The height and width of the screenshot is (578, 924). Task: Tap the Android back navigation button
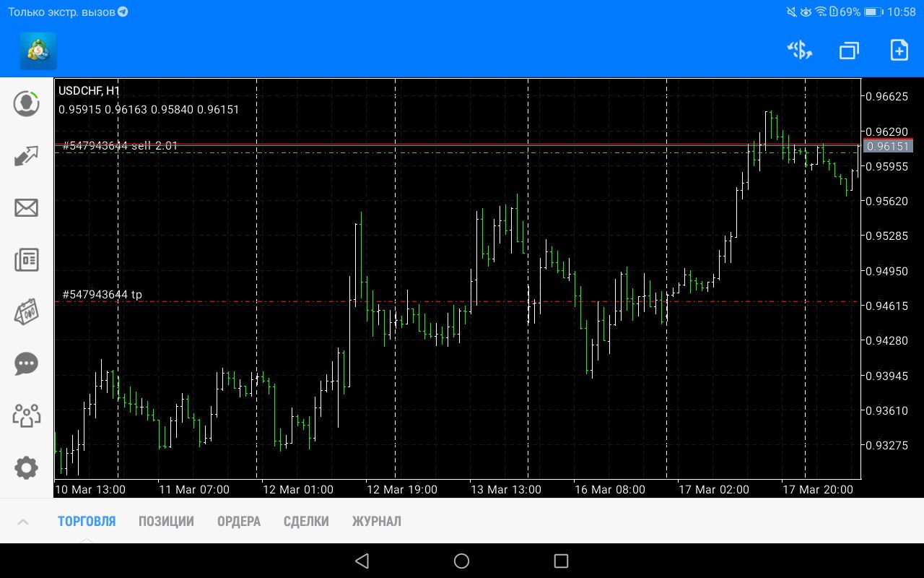(x=362, y=561)
